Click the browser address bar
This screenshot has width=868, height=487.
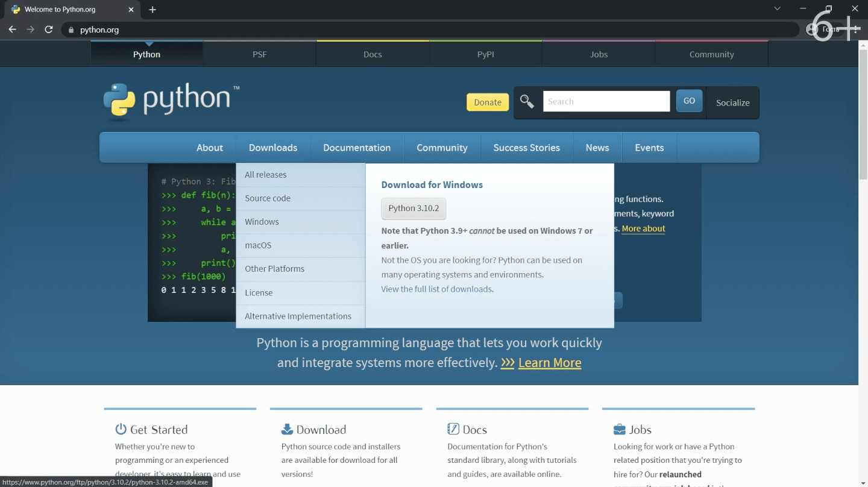(x=430, y=30)
